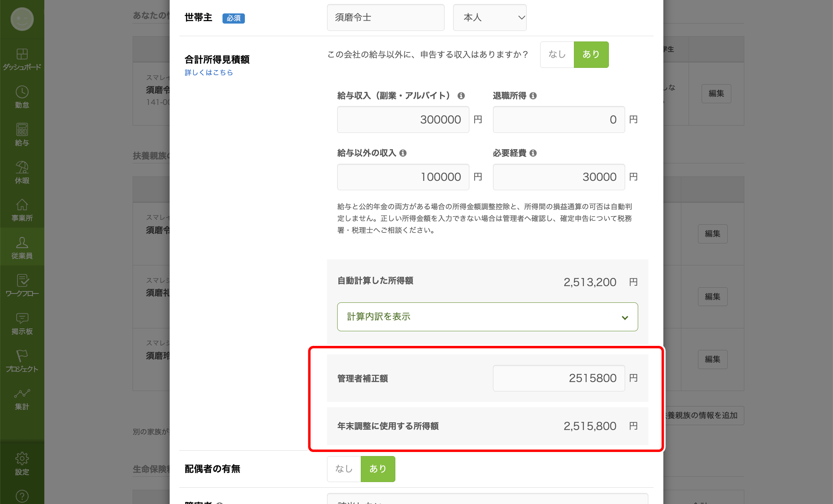
Task: Follow the 詳しくはこちら link
Action: pos(209,73)
